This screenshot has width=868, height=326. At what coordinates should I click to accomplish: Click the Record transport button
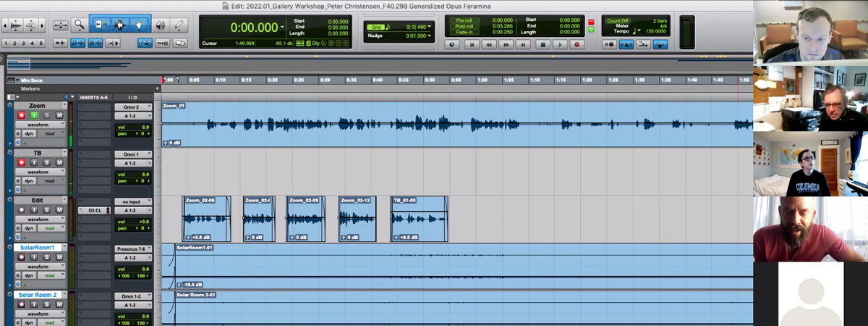click(576, 44)
